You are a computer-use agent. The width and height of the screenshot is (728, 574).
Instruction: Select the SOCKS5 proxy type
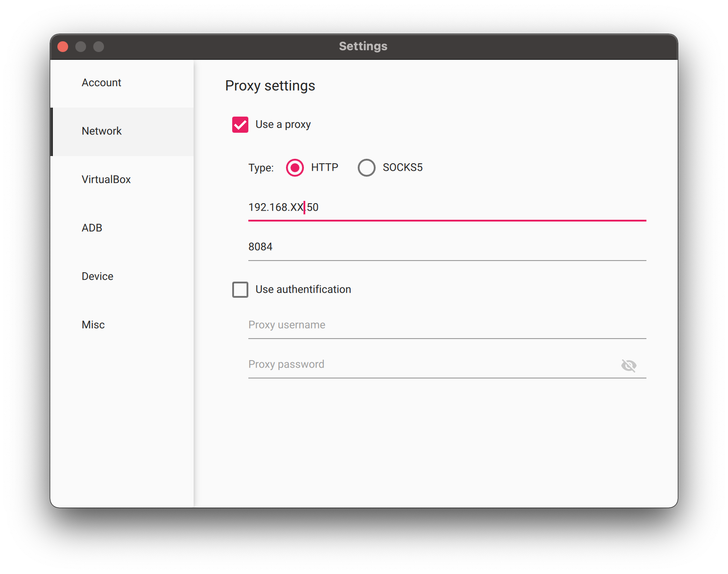367,167
